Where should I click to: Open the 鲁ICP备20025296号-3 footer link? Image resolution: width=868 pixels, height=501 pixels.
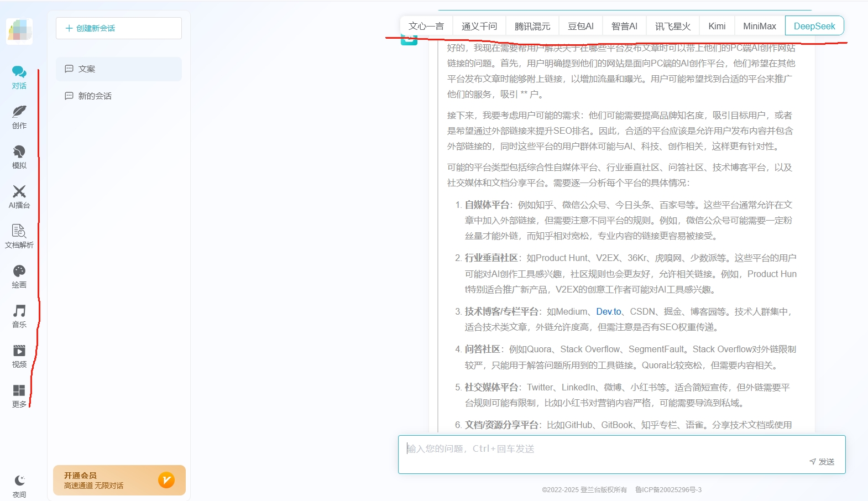(x=668, y=490)
